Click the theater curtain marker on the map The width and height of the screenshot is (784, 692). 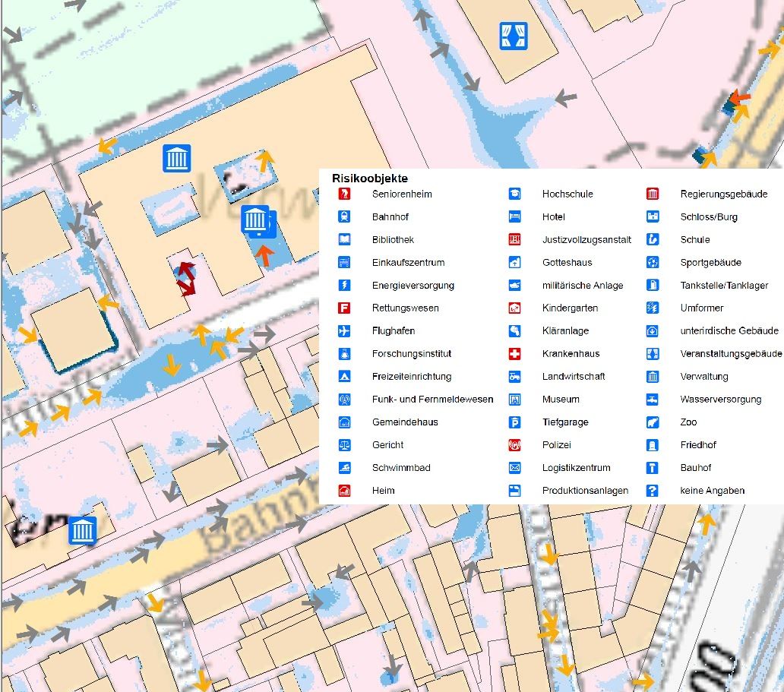(x=514, y=36)
